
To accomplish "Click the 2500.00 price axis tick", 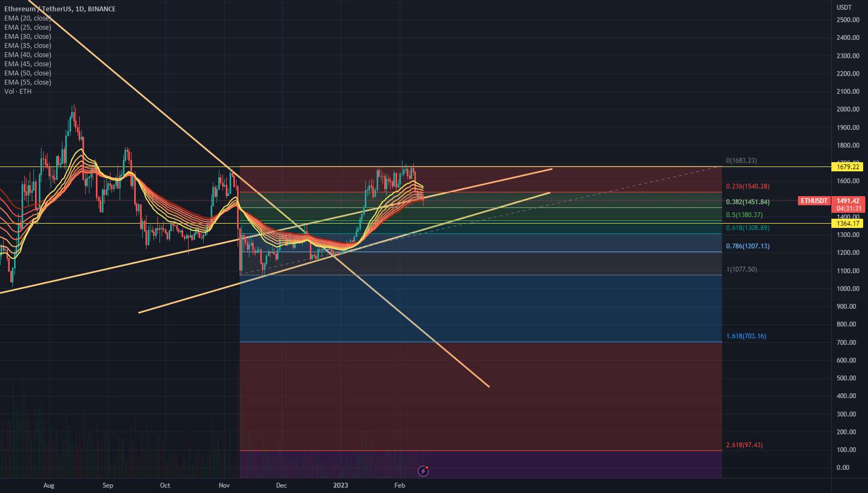I will (848, 20).
